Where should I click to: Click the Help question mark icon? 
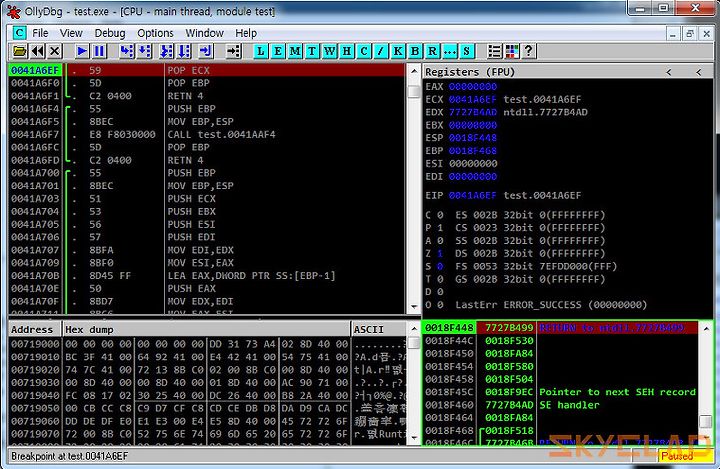point(529,51)
